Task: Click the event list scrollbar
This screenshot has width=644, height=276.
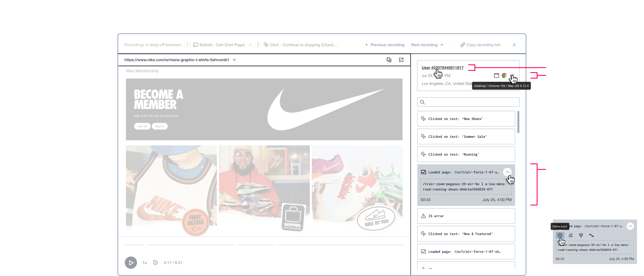Action: (518, 122)
